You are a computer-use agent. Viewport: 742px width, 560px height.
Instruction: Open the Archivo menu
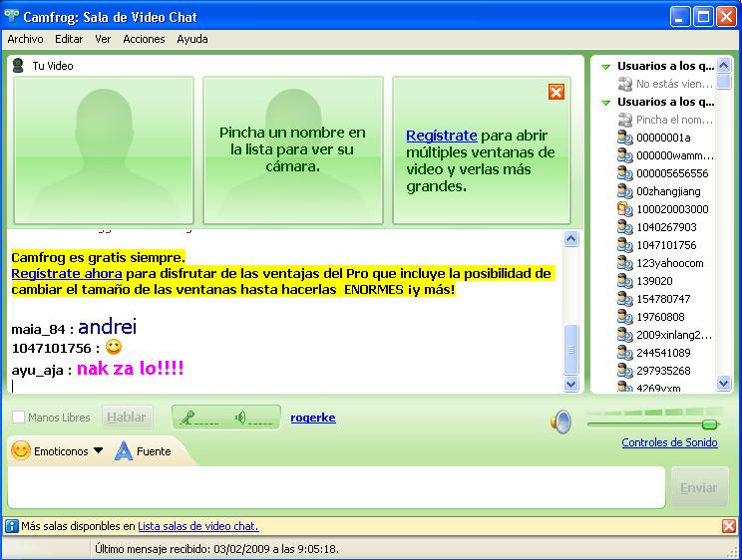pos(25,39)
